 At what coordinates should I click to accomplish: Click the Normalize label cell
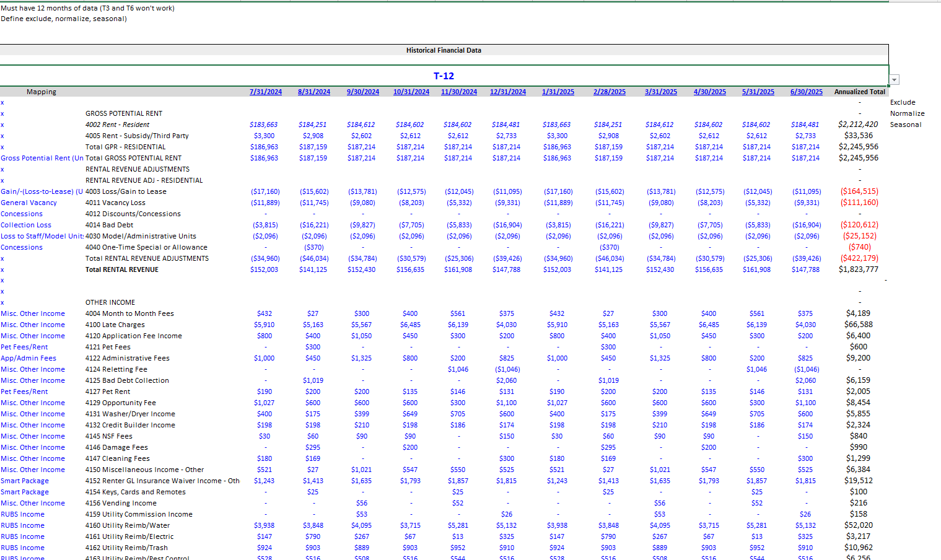(907, 113)
